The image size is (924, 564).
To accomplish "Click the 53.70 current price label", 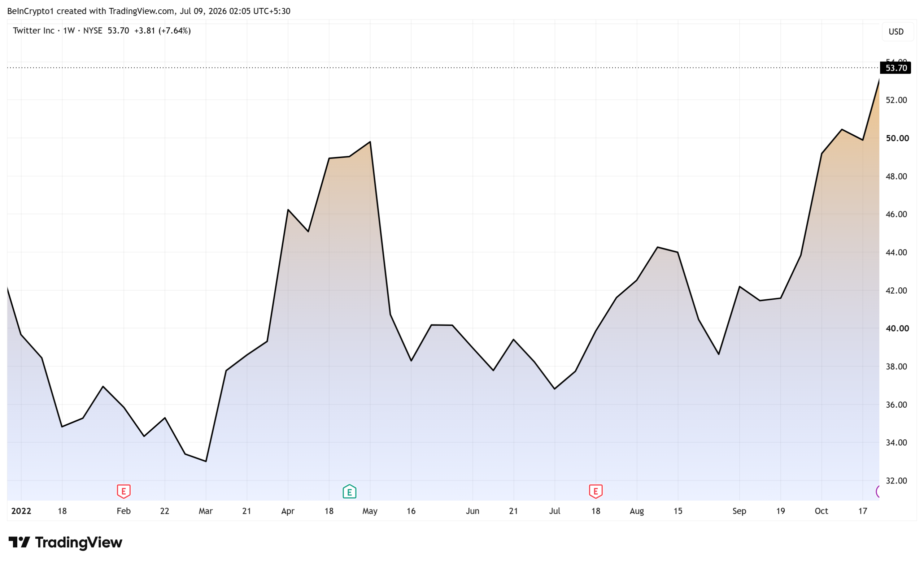I will pyautogui.click(x=895, y=68).
